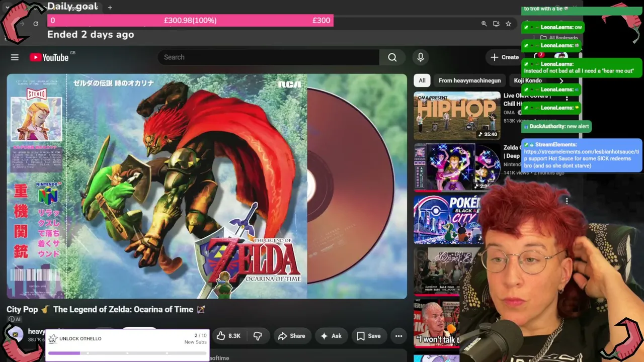
Task: Click the Create button
Action: click(504, 57)
